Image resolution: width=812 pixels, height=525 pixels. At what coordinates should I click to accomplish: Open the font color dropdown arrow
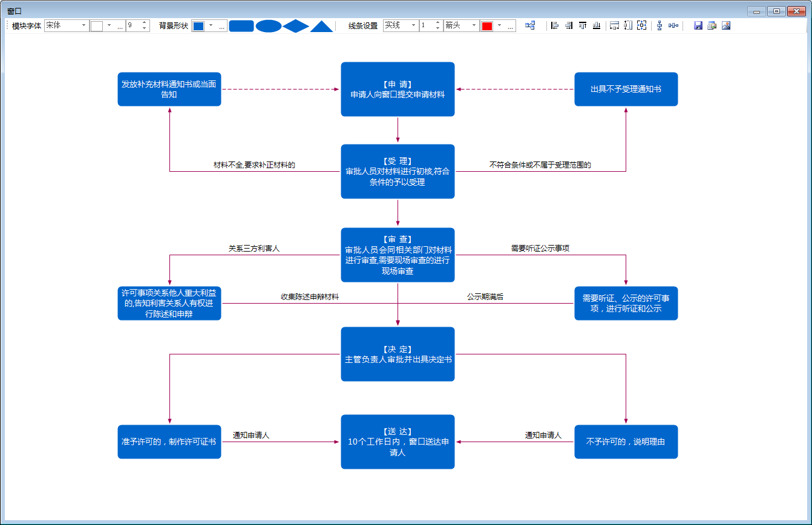tap(110, 25)
